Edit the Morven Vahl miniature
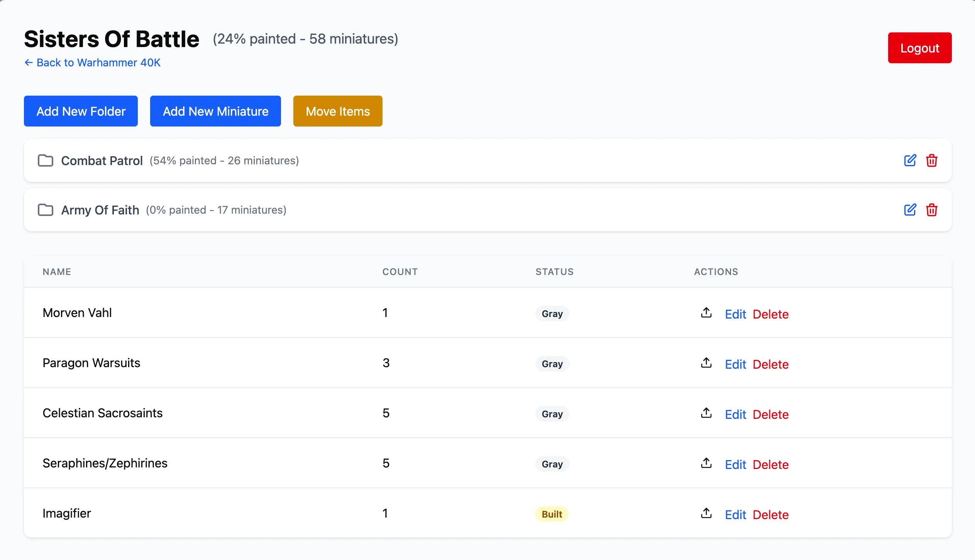This screenshot has height=560, width=975. [735, 314]
